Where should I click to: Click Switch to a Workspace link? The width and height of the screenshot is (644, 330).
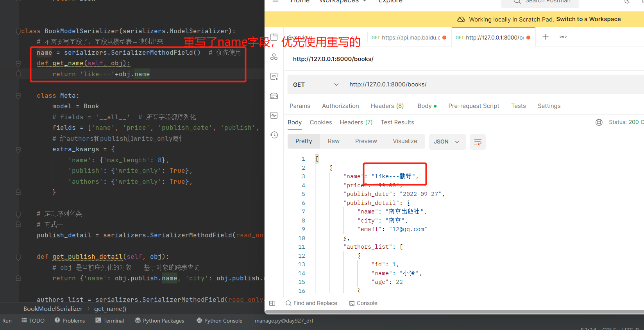point(589,19)
